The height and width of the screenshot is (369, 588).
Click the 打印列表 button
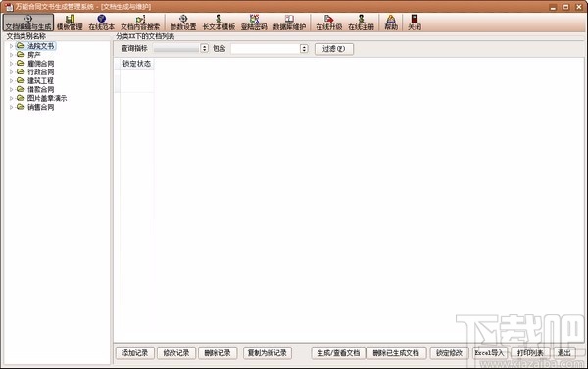pyautogui.click(x=530, y=353)
